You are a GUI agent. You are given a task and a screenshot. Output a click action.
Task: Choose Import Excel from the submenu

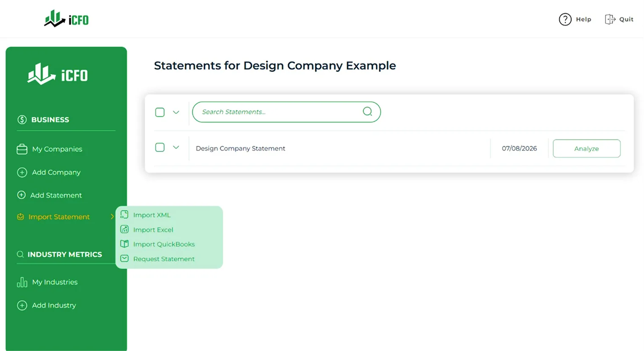(x=153, y=230)
